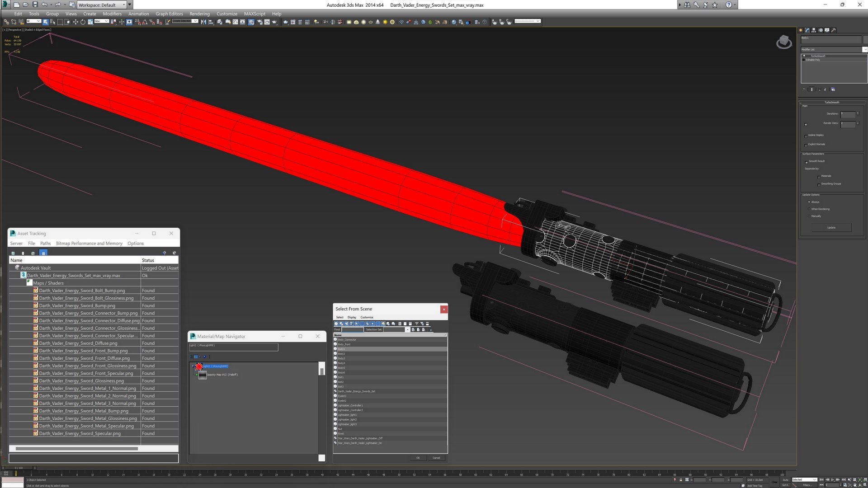Screen dimensions: 868x488
Task: Click the yellow sun light icon
Action: coord(385,22)
